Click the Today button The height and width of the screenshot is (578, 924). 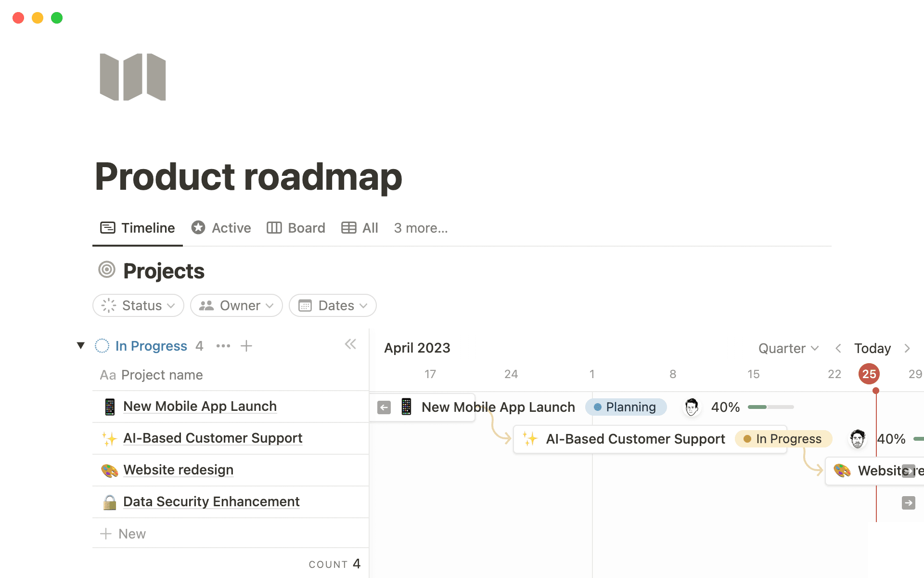pos(872,348)
